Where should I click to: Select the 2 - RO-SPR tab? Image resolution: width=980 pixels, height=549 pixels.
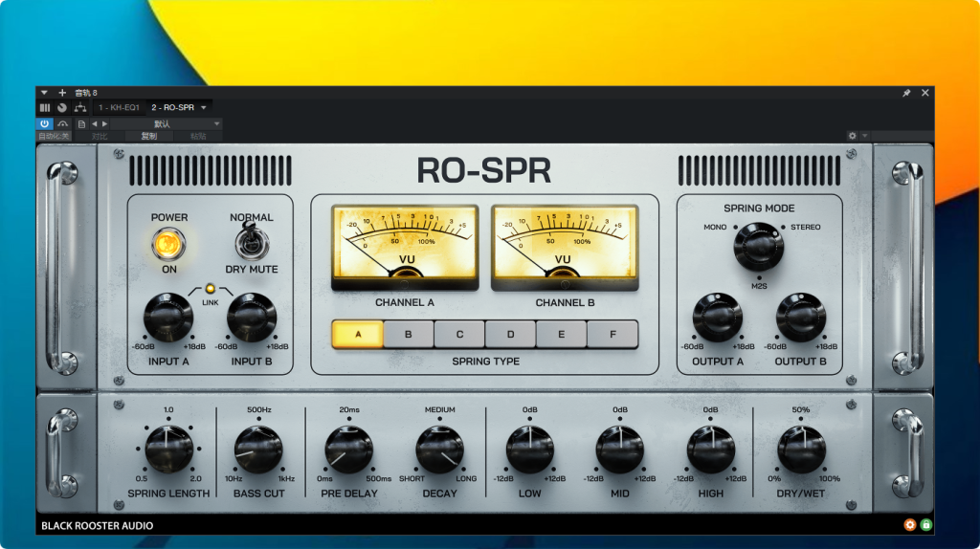pos(172,107)
